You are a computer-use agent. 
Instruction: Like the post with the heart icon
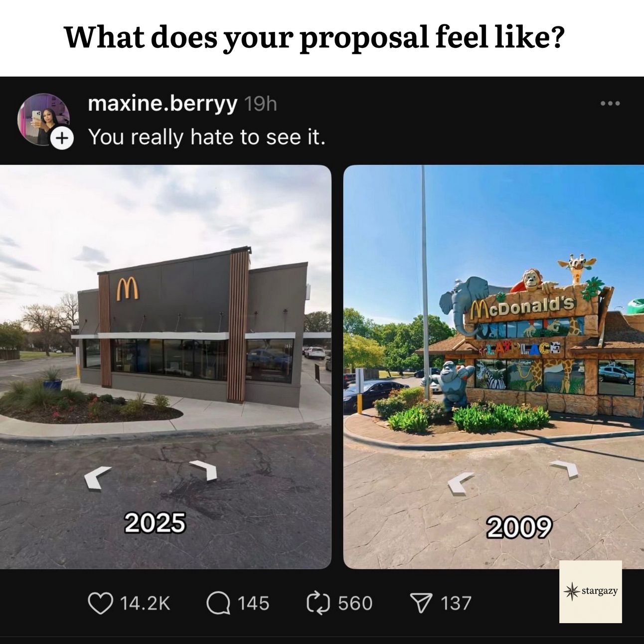point(100,603)
